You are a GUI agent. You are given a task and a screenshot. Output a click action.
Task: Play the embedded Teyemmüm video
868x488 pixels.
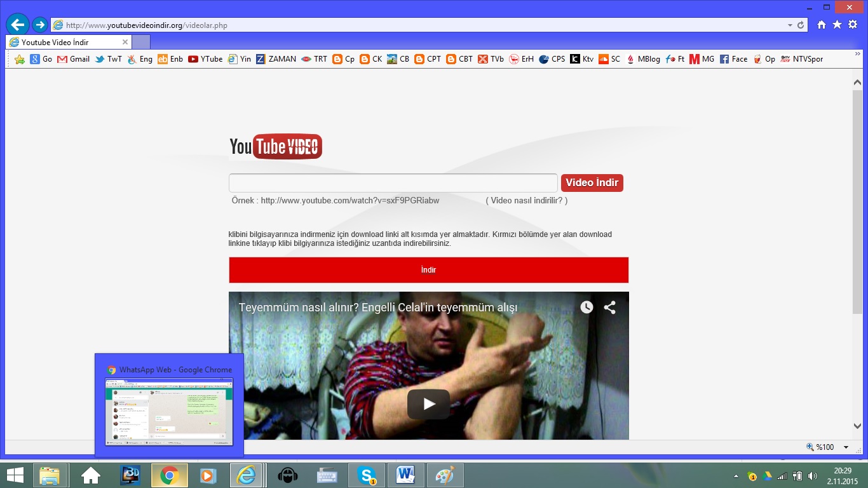429,404
